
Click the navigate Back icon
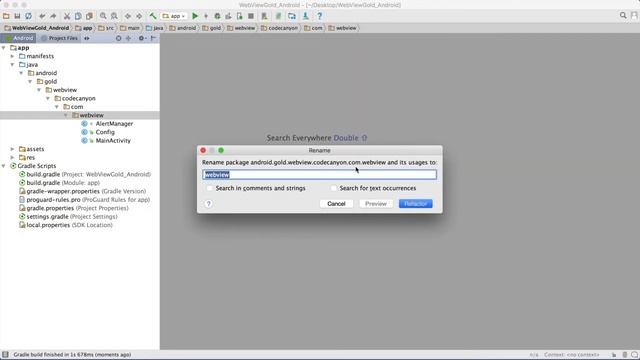click(x=128, y=16)
